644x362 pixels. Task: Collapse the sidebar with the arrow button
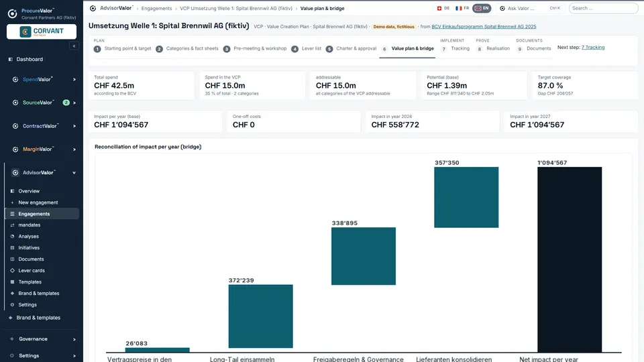coord(74,46)
